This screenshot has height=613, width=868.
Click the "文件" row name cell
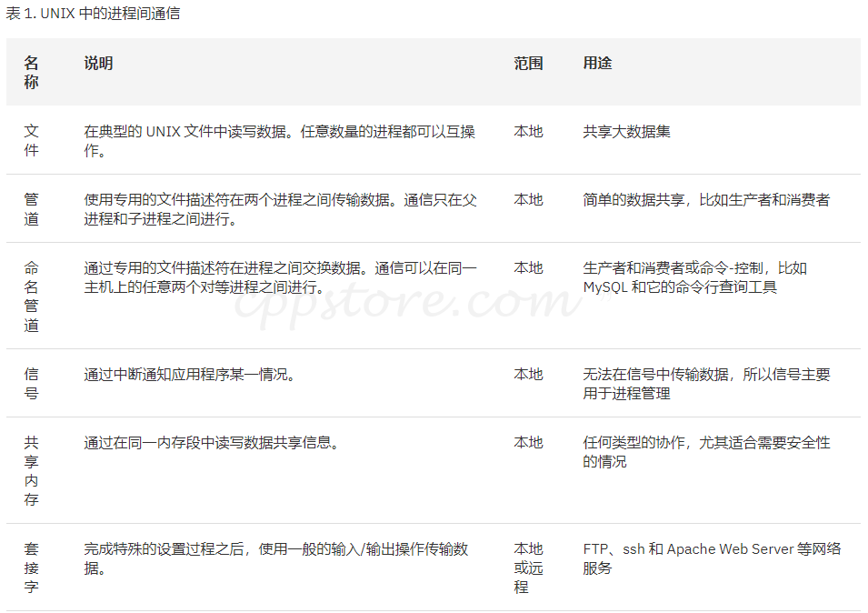click(32, 141)
